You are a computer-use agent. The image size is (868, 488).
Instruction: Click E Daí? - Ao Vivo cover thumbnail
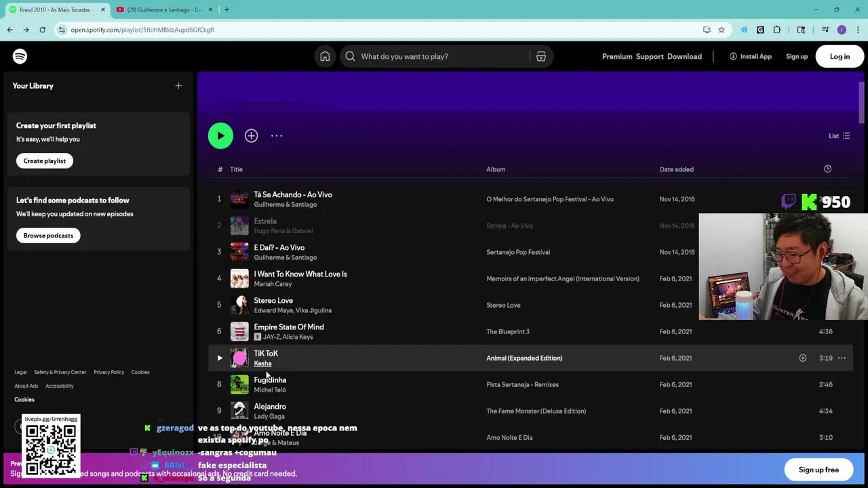(x=239, y=252)
